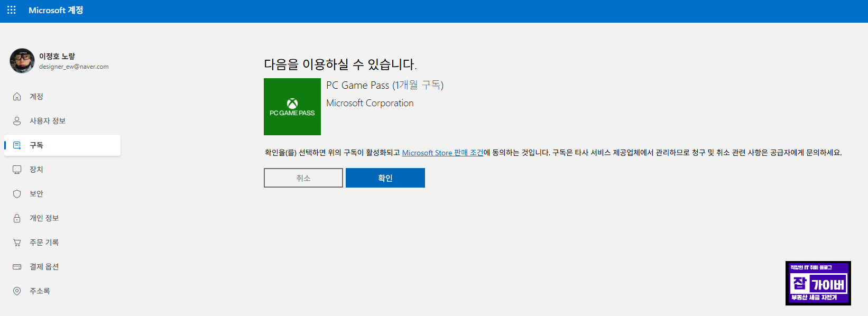Click the card icon beside 결제 옵션
Viewport: 868px width, 316px height.
pos(17,267)
